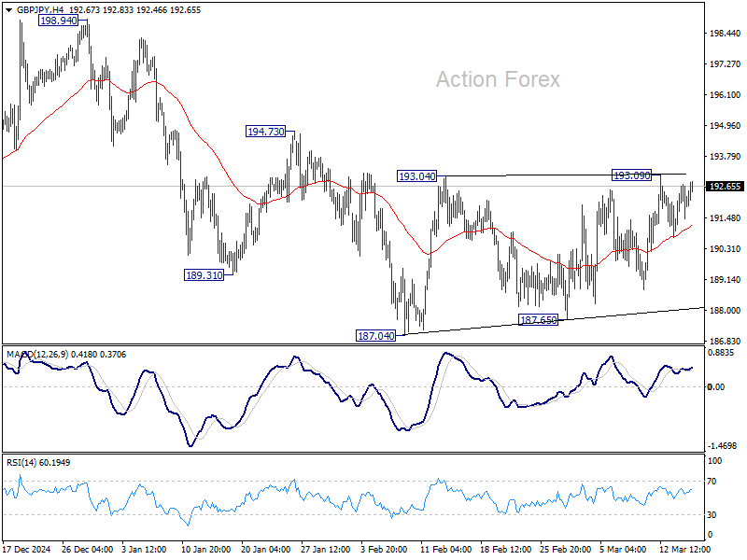Click the 26 Dec 04:00 time label

pyautogui.click(x=87, y=549)
